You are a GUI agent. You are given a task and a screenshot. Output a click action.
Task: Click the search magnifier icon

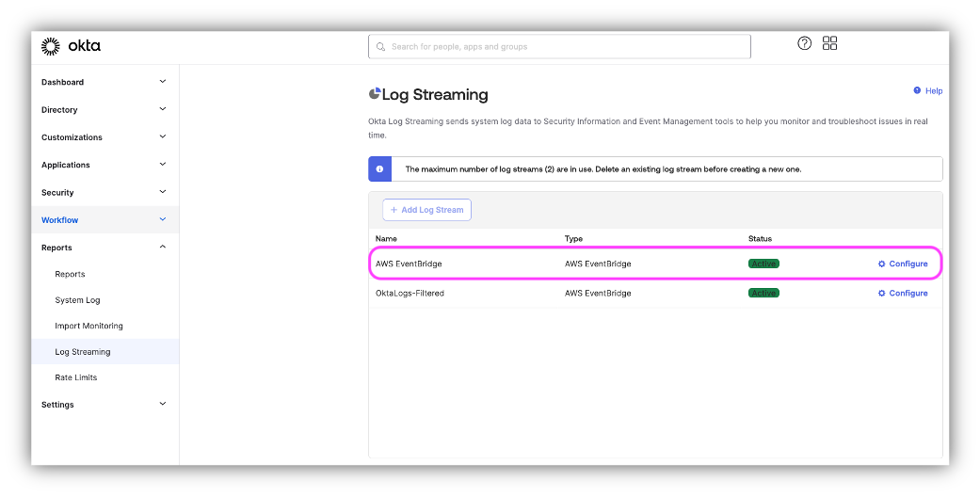pos(380,46)
